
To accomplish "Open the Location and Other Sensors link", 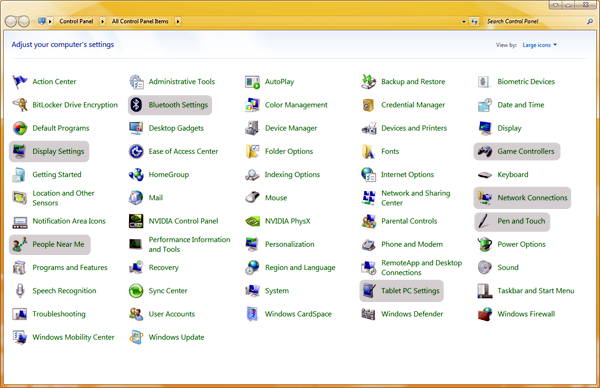I will [63, 198].
